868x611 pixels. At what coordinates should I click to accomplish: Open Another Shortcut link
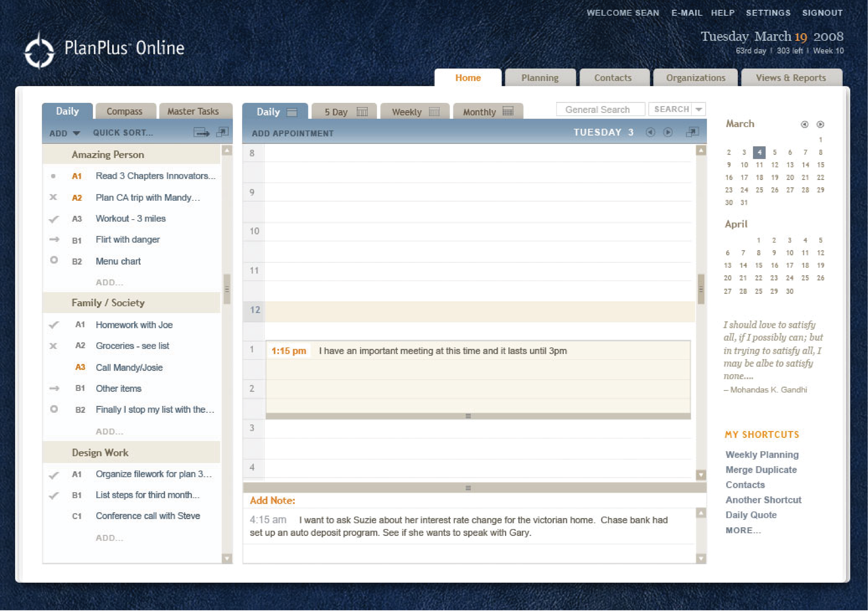tap(763, 500)
